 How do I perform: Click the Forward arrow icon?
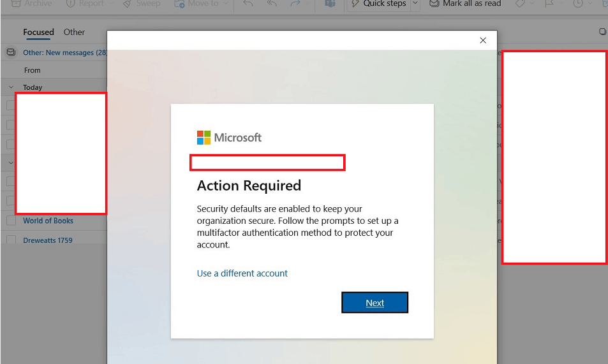click(x=295, y=3)
